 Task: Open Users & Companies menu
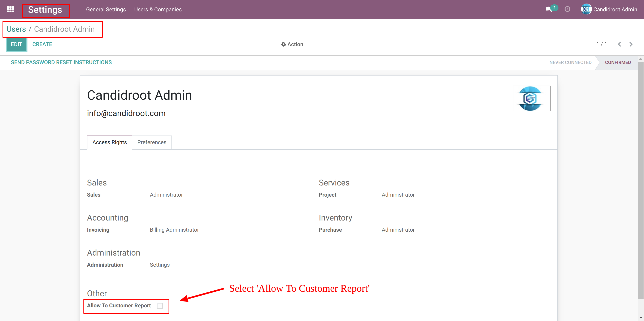pos(158,9)
